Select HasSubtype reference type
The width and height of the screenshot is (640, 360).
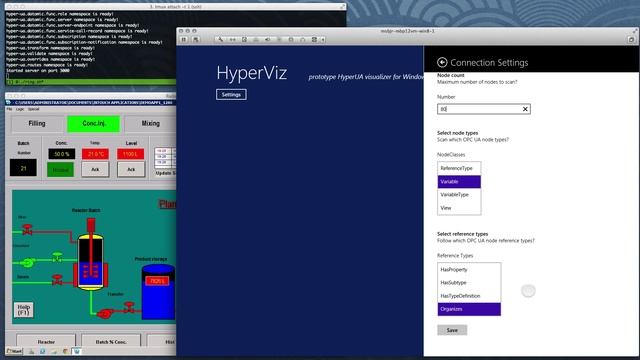tap(469, 282)
